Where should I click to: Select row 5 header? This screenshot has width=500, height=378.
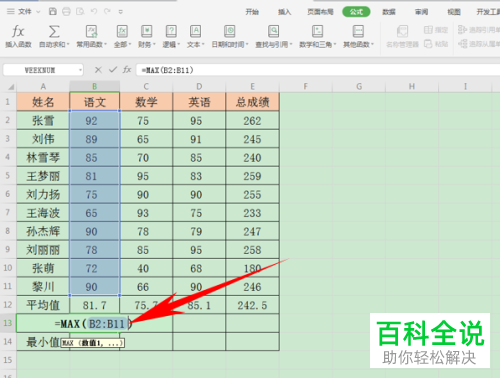[8, 175]
